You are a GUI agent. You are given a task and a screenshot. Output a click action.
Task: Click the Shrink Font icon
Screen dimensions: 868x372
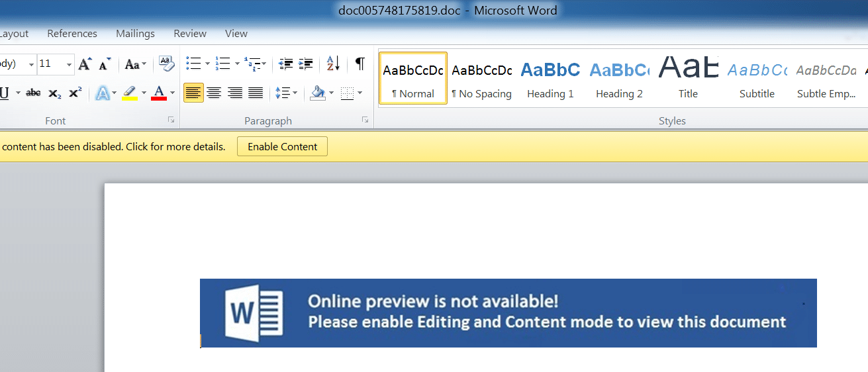(105, 64)
